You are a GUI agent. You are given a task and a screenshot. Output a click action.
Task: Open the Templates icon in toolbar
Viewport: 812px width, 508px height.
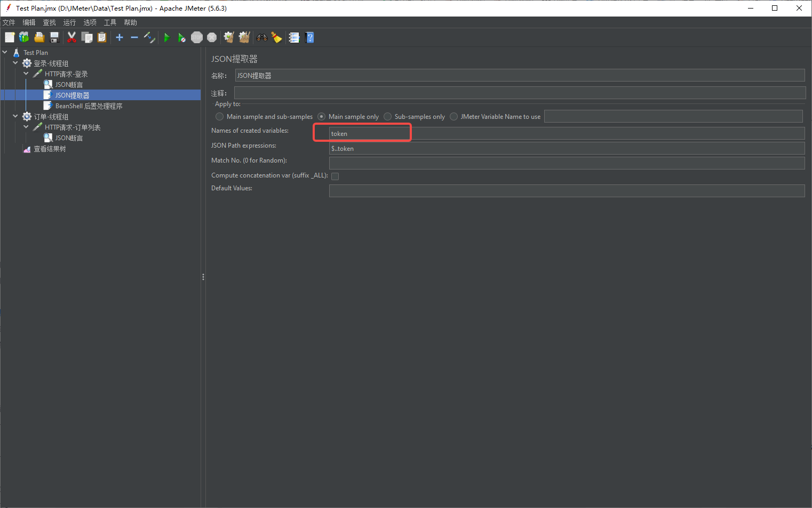(24, 37)
